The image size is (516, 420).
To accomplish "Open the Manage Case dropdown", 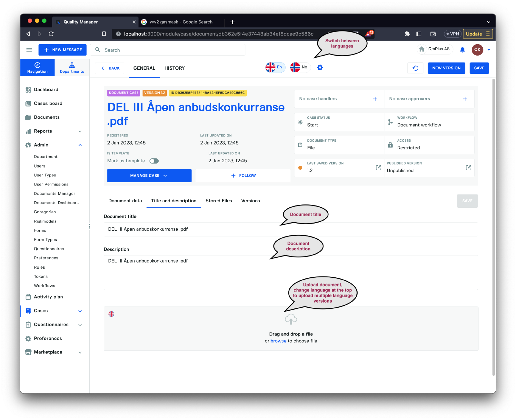I will pyautogui.click(x=149, y=176).
